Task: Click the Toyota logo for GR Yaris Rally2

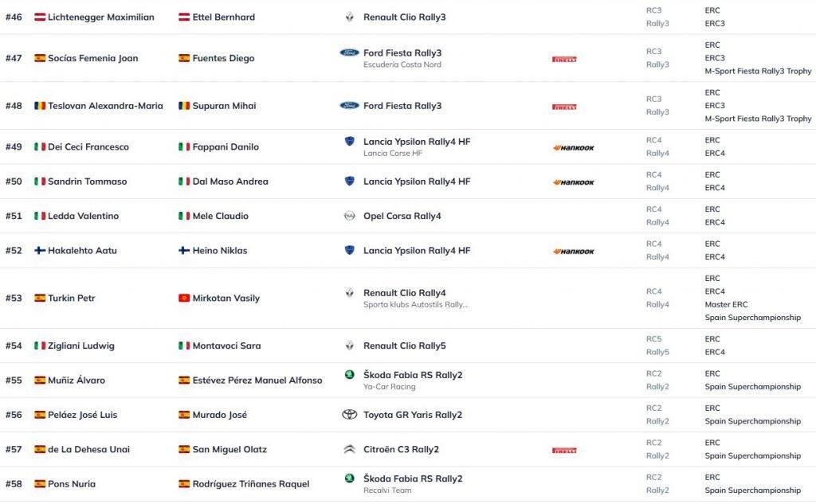Action: (x=349, y=415)
